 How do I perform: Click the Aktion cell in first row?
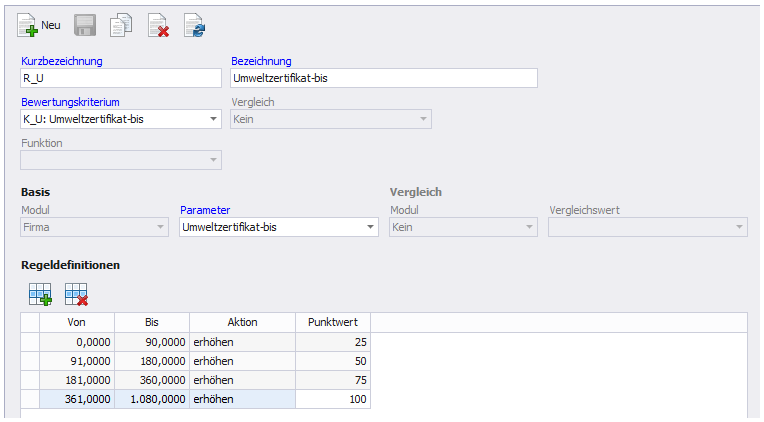(x=242, y=342)
